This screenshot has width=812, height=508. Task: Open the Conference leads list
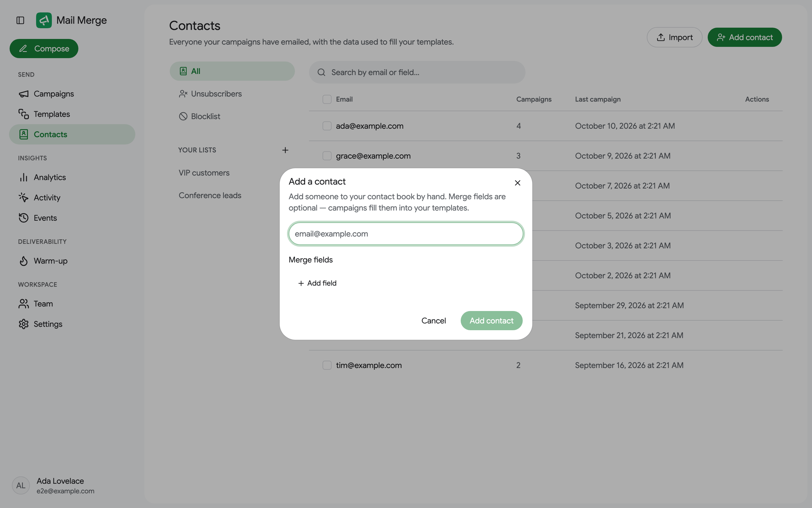(x=210, y=195)
